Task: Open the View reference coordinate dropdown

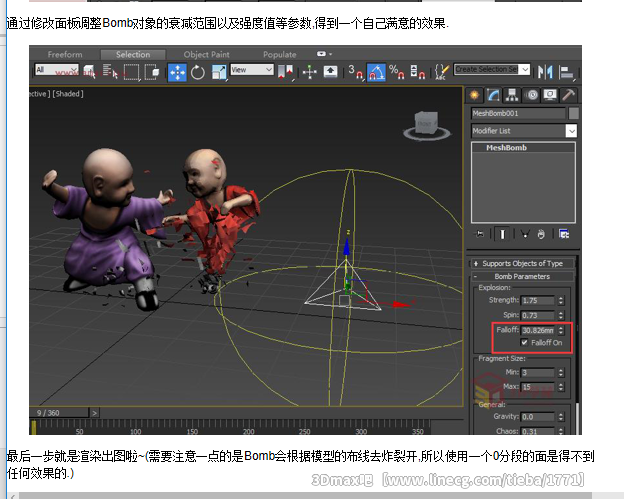Action: point(252,70)
